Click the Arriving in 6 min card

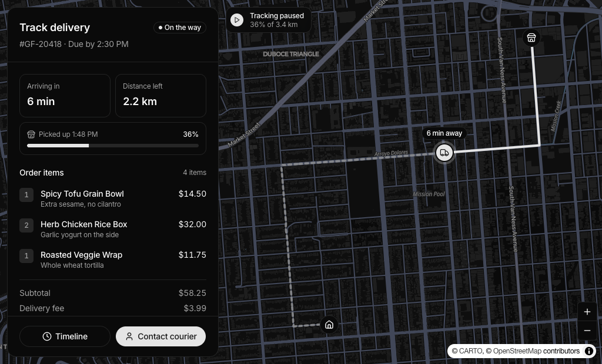65,96
